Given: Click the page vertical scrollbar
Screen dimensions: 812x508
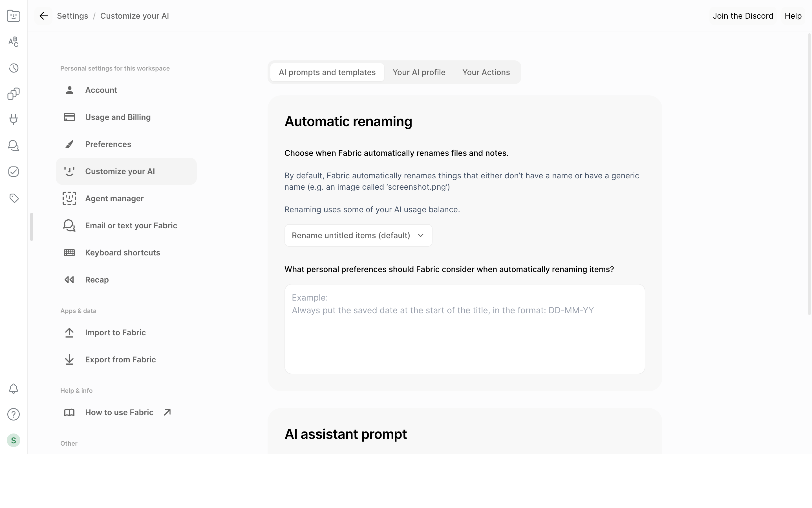Looking at the screenshot, I should 809,175.
